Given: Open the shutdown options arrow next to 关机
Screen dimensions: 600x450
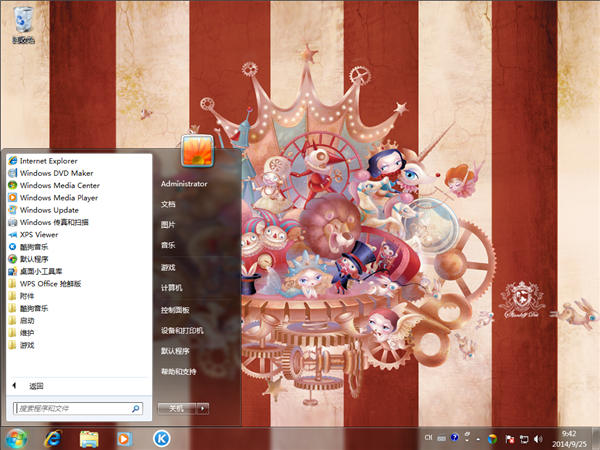Looking at the screenshot, I should [203, 408].
